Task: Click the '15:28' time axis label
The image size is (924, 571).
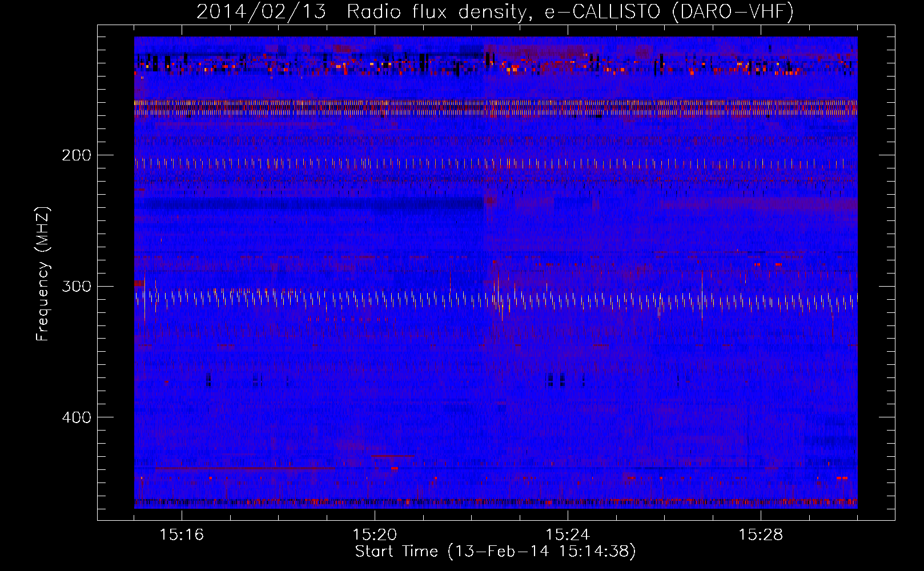Action: tap(761, 535)
